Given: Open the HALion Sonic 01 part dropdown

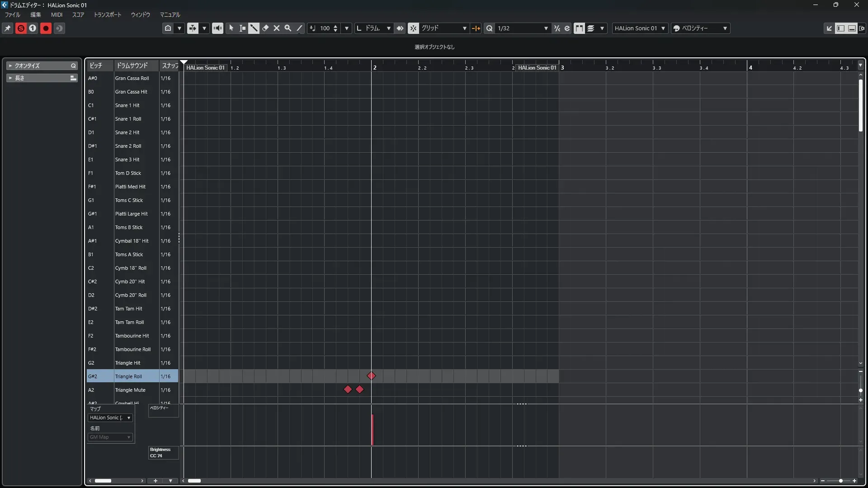Looking at the screenshot, I should coord(640,28).
